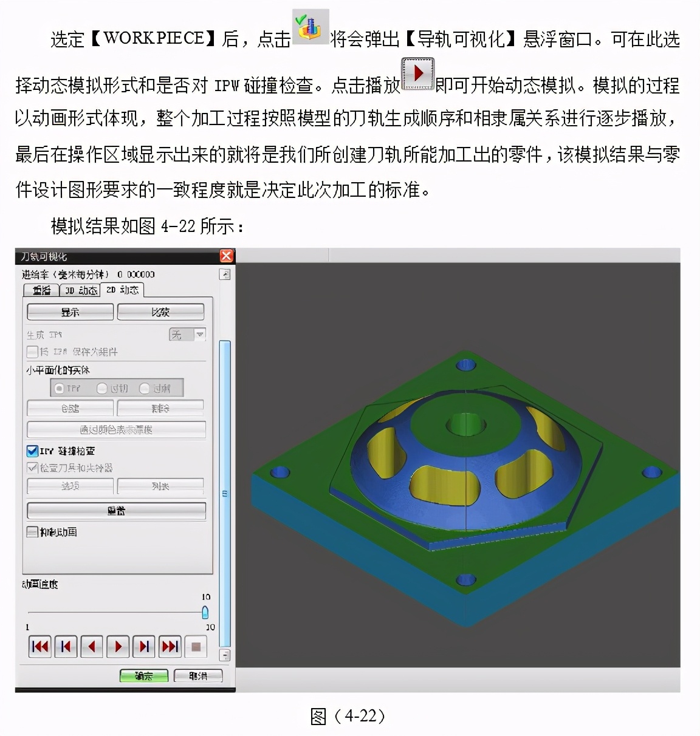Open the 选项 button

(x=70, y=486)
